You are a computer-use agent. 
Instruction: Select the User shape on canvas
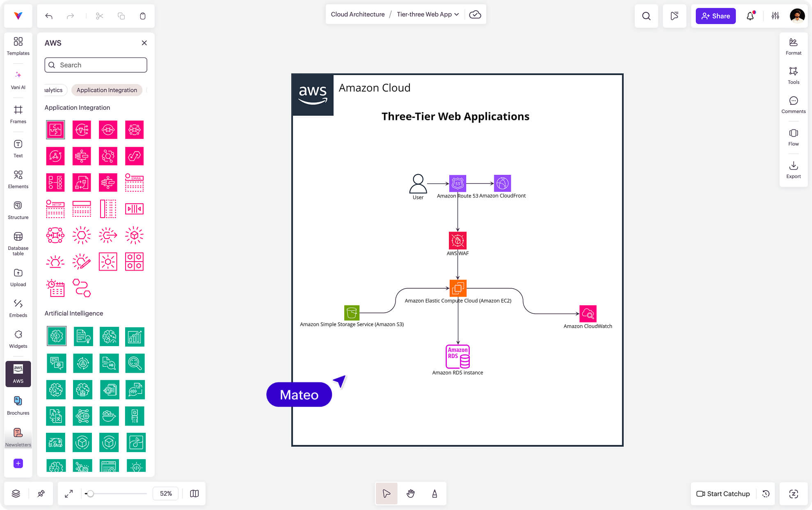click(418, 184)
